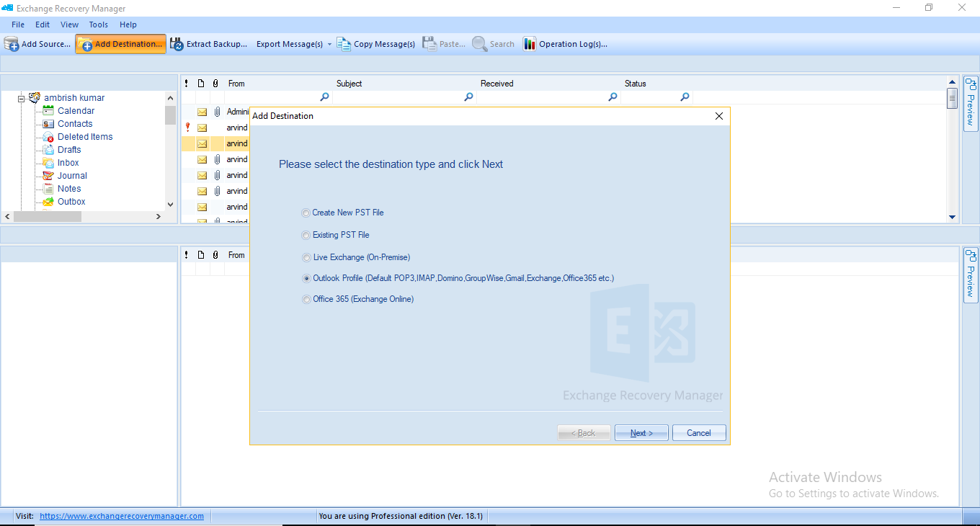Open the Edit menu
This screenshot has width=980, height=526.
(43, 24)
